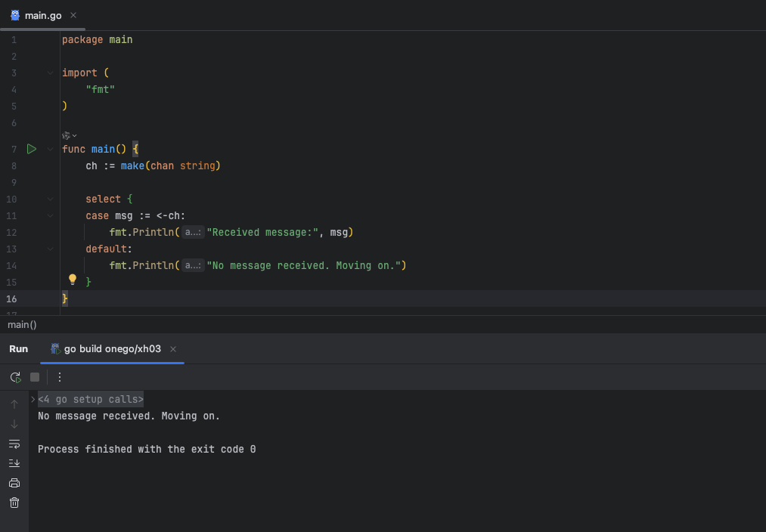The height and width of the screenshot is (532, 766).
Task: Toggle soft-wrap in the Run console
Action: (14, 444)
